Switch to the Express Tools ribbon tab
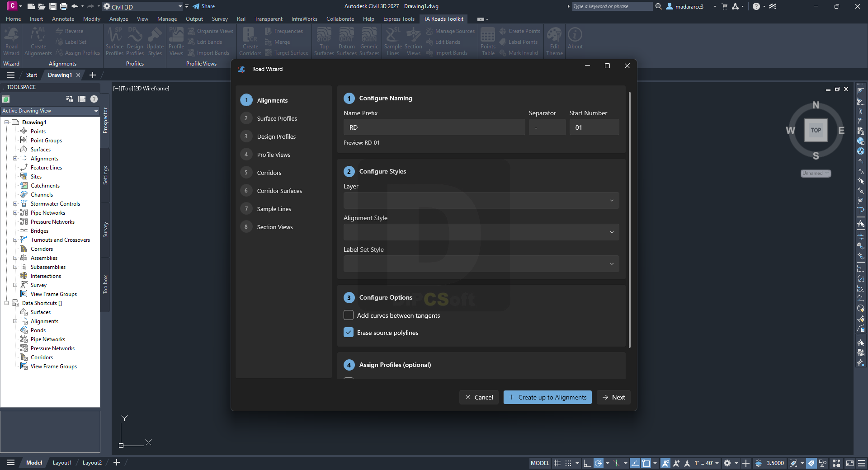 [399, 19]
